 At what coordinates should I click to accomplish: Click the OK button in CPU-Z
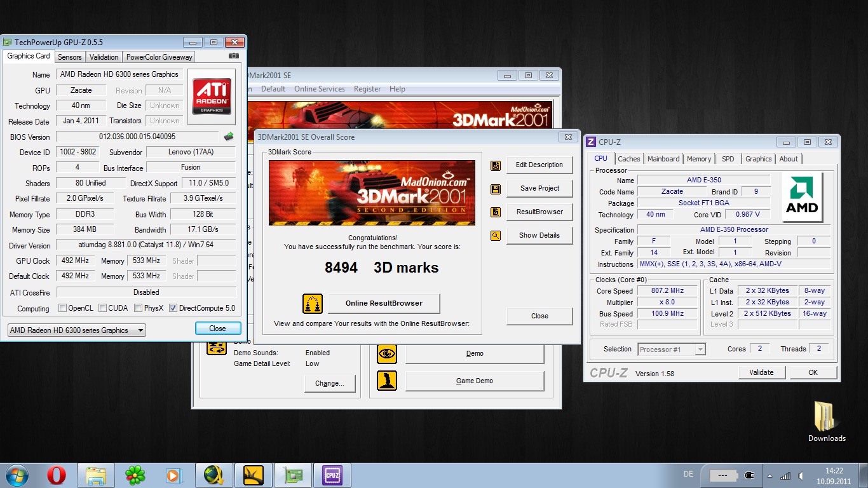tap(813, 372)
